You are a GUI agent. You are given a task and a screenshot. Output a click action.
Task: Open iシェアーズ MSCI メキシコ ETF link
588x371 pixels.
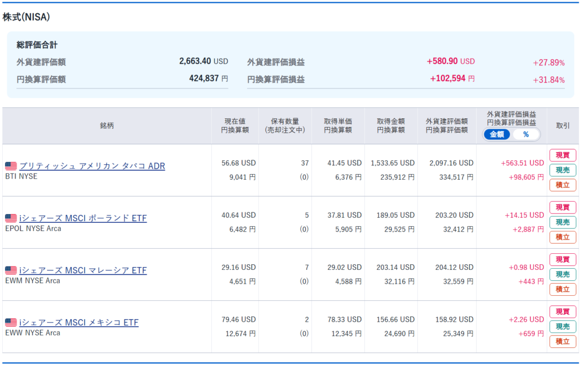79,323
